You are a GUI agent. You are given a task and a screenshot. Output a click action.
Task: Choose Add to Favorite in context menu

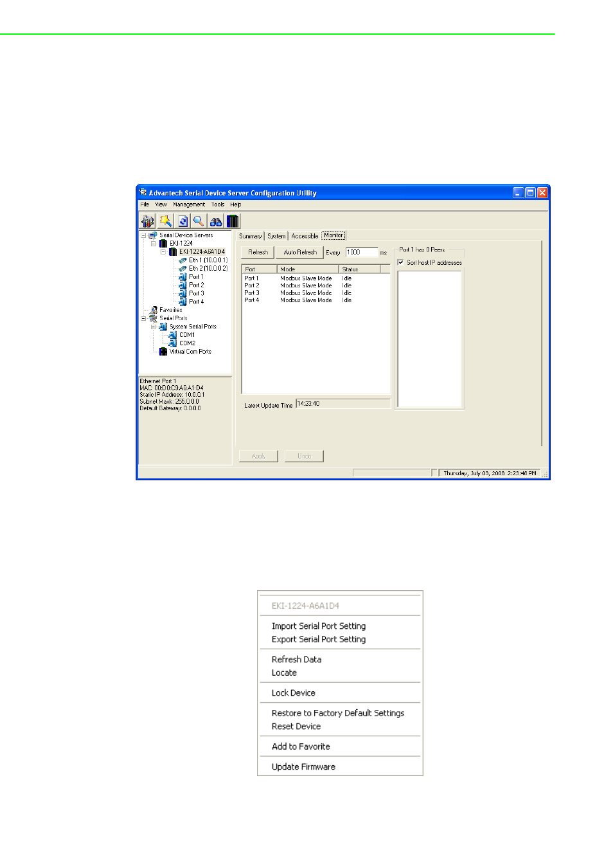[301, 746]
